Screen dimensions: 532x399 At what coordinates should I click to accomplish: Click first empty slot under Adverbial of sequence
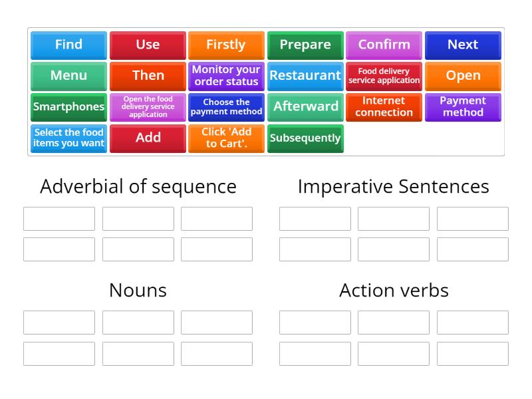point(59,219)
